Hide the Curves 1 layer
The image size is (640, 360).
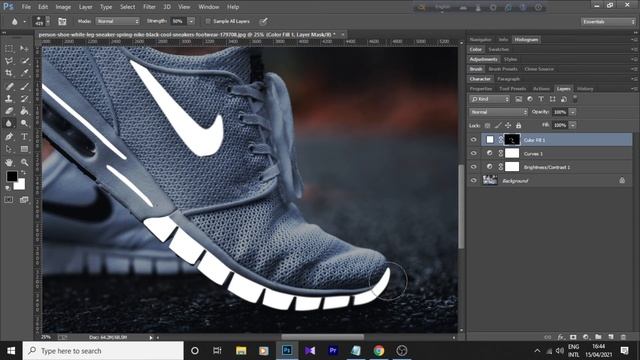tap(473, 153)
